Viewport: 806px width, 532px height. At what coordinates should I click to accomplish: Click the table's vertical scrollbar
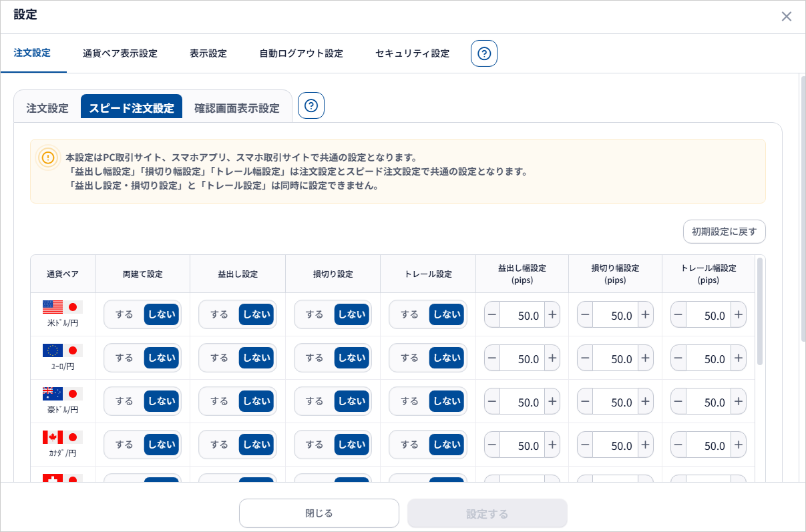pyautogui.click(x=760, y=311)
